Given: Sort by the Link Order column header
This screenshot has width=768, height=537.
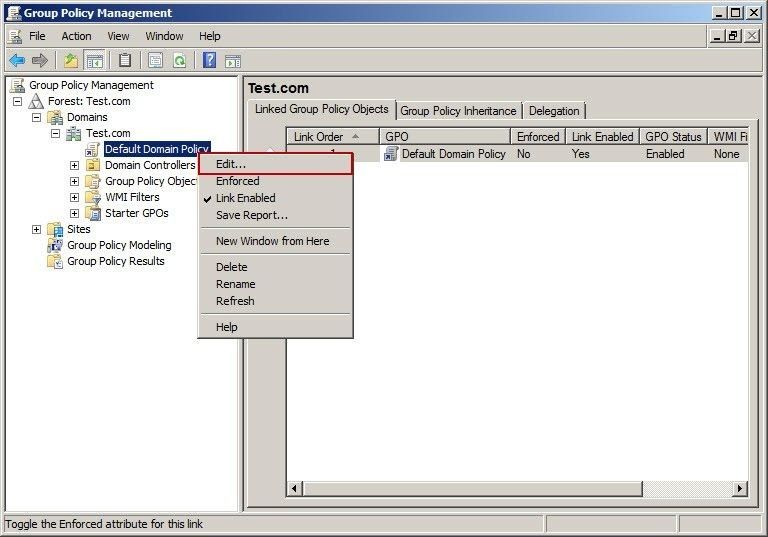Looking at the screenshot, I should (x=333, y=137).
